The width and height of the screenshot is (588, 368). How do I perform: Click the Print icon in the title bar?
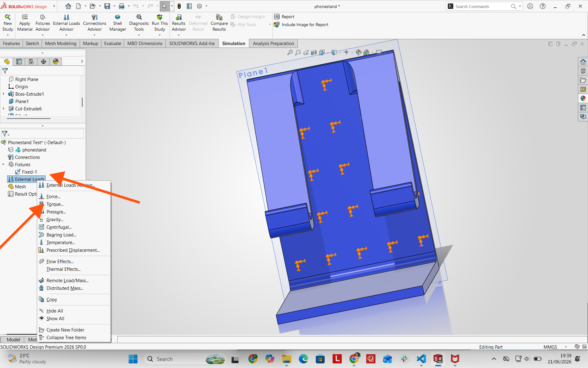(122, 6)
